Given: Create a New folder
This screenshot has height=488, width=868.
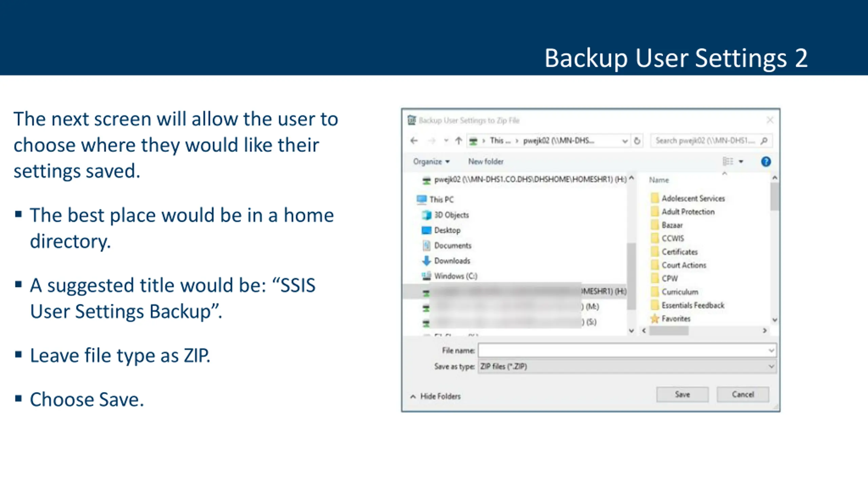Looking at the screenshot, I should [486, 162].
